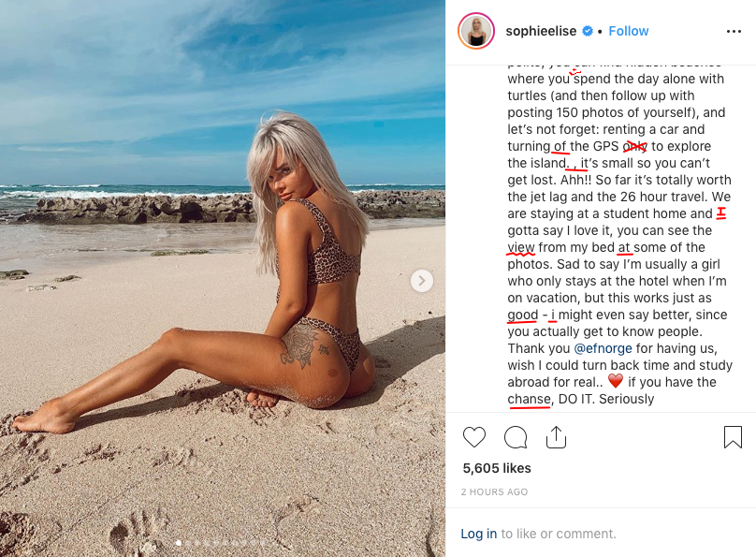Open the three-dot more options menu
The width and height of the screenshot is (756, 557).
(x=734, y=31)
